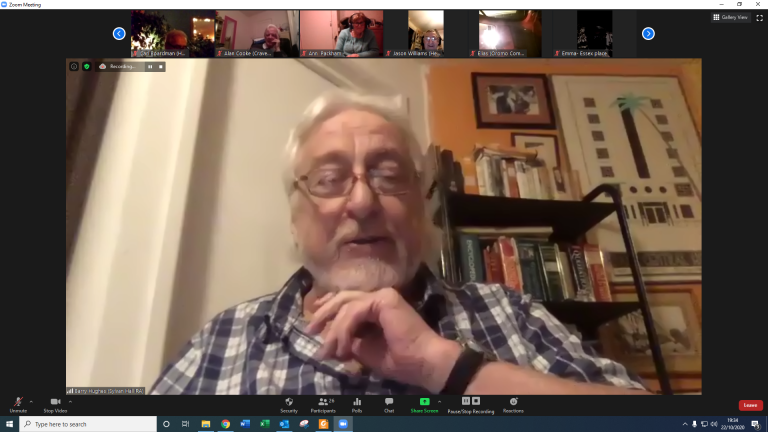Show hidden system tray icons
The width and height of the screenshot is (768, 432).
(685, 424)
